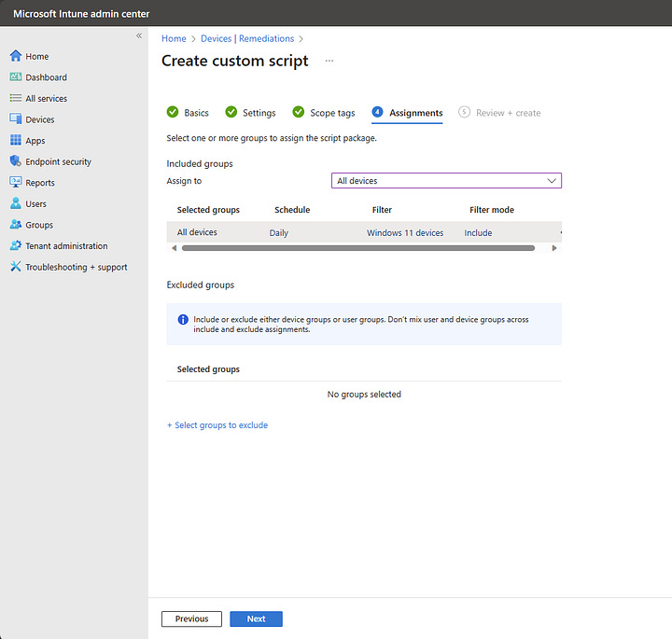
Task: Click the Users person icon
Action: click(x=16, y=203)
